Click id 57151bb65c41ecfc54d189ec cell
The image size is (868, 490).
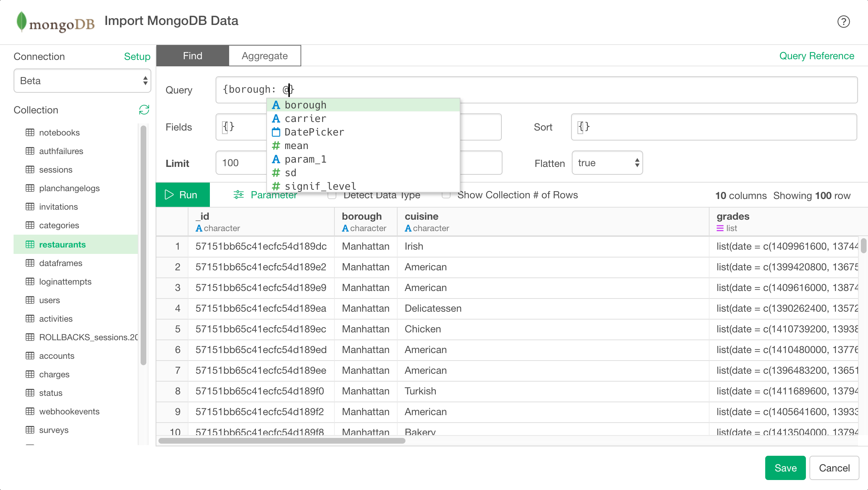[261, 329]
